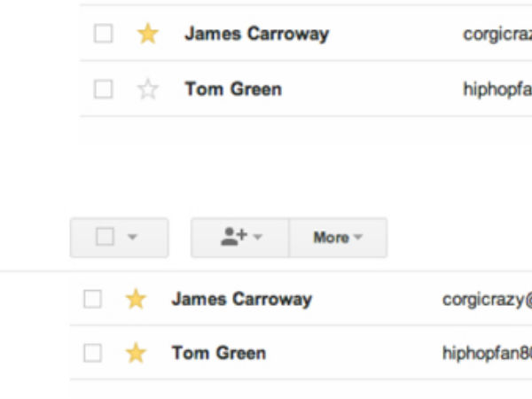Viewport: 532px width, 399px height.
Task: Click James Carroway's gold star in lower list
Action: tap(135, 299)
